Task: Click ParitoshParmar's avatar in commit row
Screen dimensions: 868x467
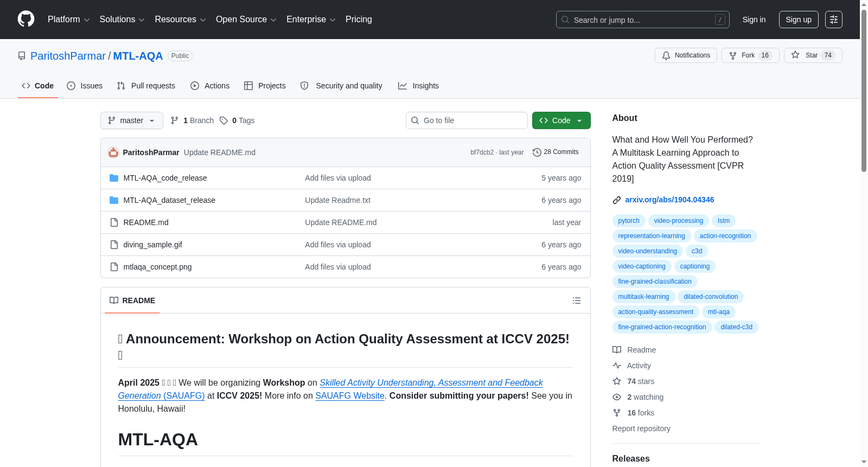Action: [113, 152]
